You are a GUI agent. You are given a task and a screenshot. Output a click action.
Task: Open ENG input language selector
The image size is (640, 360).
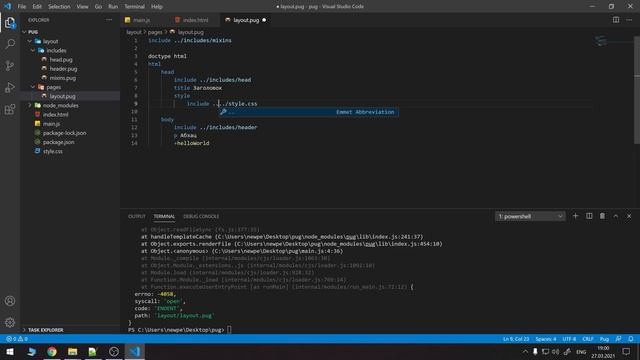[x=581, y=351]
